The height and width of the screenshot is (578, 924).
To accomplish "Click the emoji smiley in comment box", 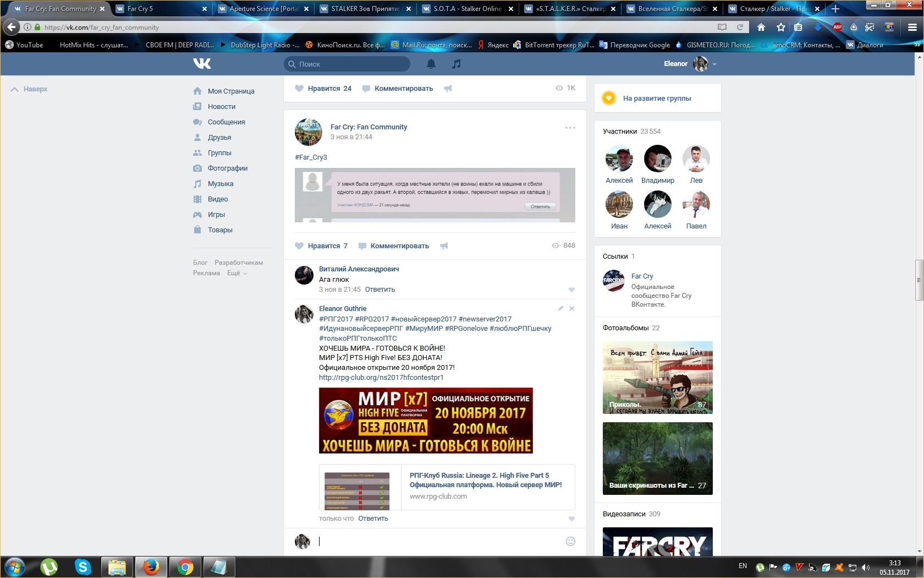I will [x=570, y=541].
